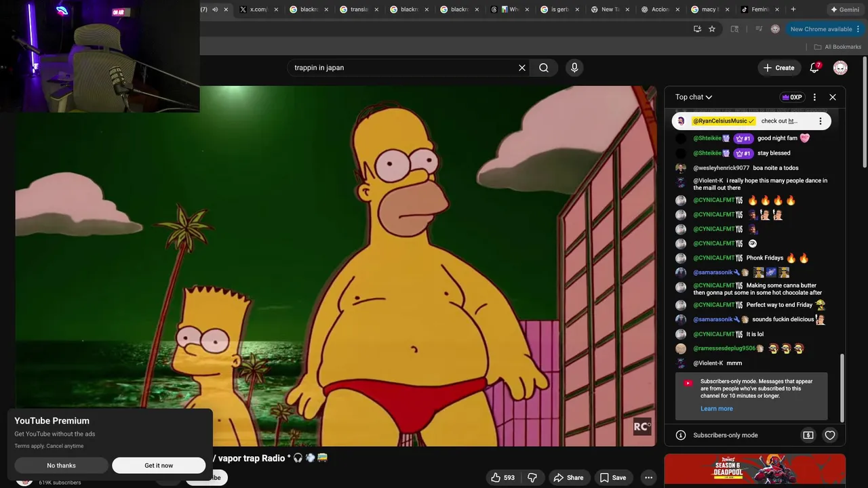Viewport: 868px width, 488px height.
Task: Click @wesleyhenrick9077 username in chat
Action: point(722,168)
